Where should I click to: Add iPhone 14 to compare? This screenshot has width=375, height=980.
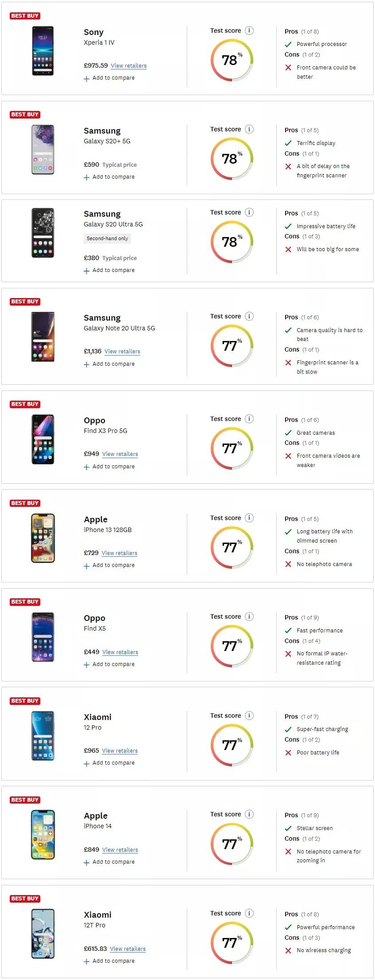[109, 862]
